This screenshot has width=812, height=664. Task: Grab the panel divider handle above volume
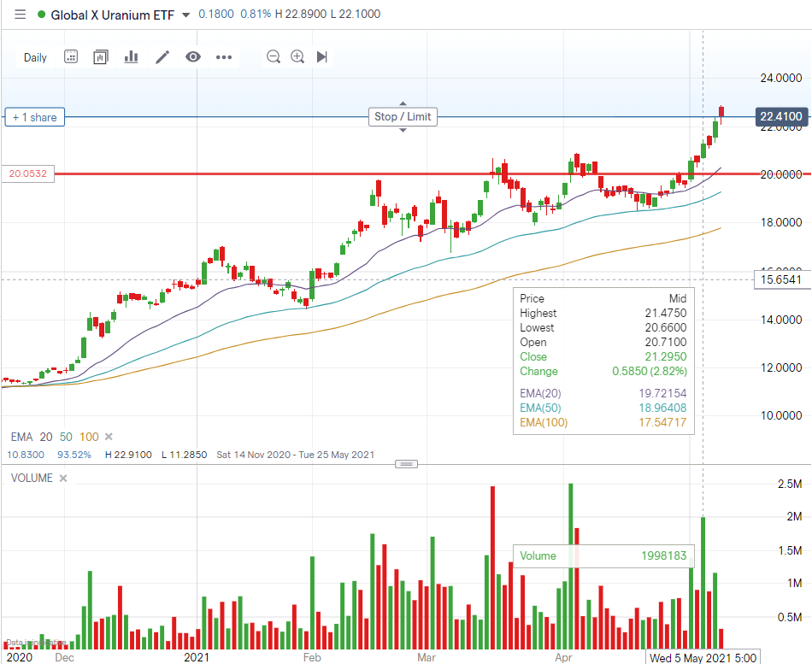[407, 463]
